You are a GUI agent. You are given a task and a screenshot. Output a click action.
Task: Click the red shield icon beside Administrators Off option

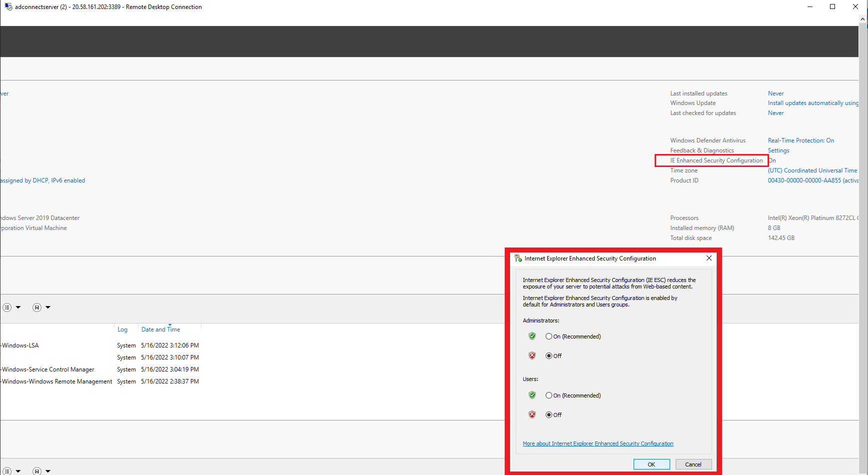(532, 355)
